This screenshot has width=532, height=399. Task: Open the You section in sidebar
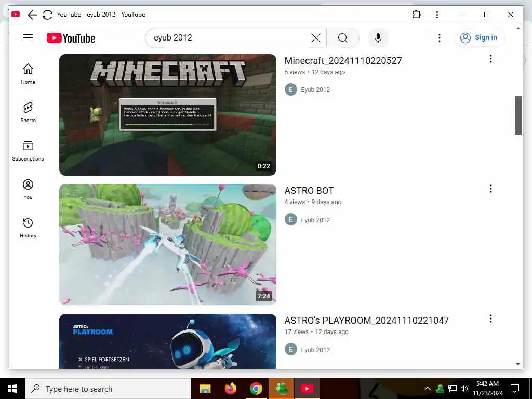tap(28, 189)
